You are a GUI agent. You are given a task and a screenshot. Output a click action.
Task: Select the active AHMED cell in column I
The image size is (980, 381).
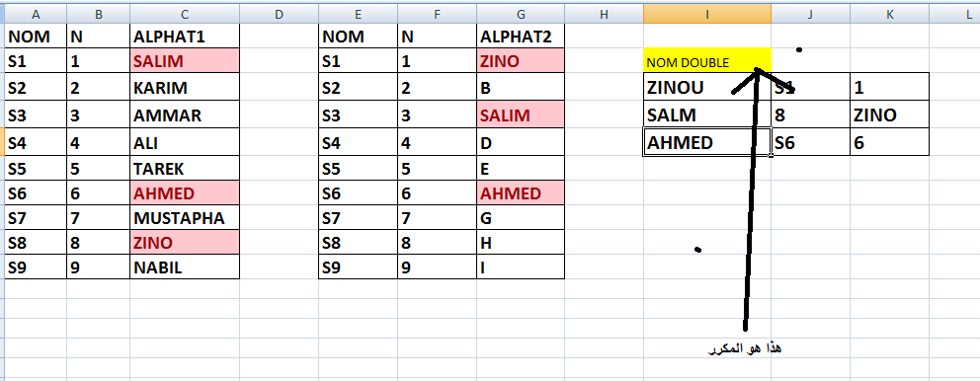tap(707, 142)
